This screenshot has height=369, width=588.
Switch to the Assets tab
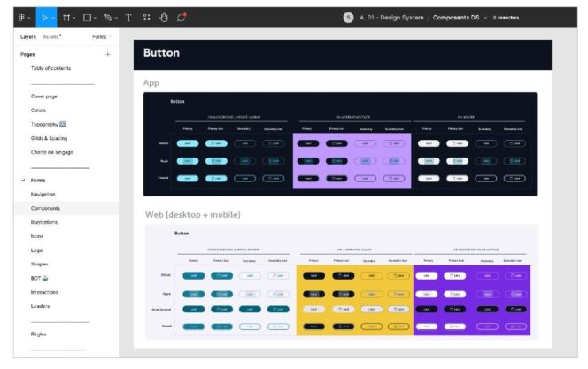point(50,37)
